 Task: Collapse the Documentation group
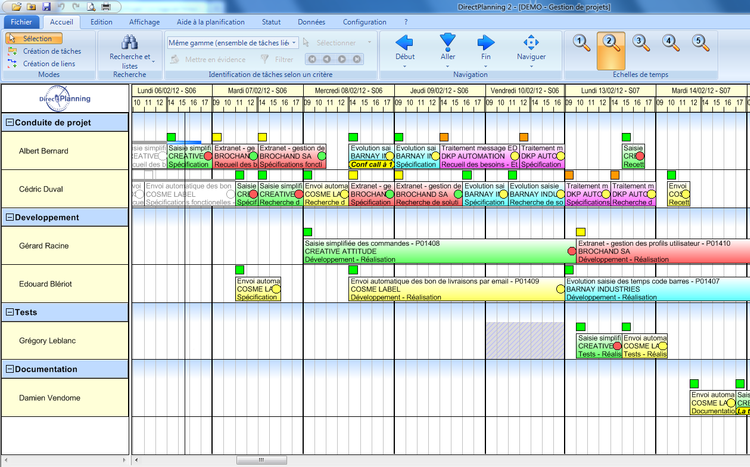click(x=9, y=369)
